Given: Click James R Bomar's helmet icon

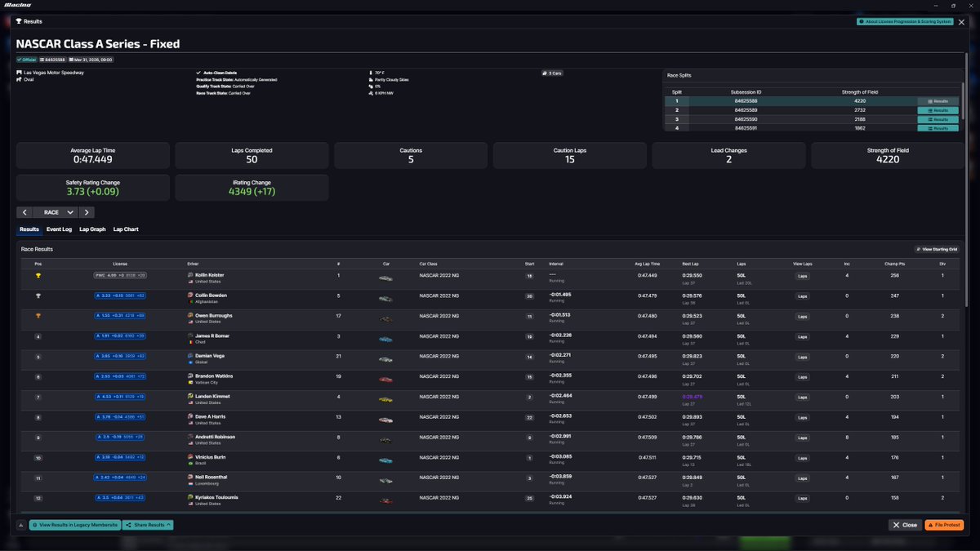Looking at the screenshot, I should point(190,336).
